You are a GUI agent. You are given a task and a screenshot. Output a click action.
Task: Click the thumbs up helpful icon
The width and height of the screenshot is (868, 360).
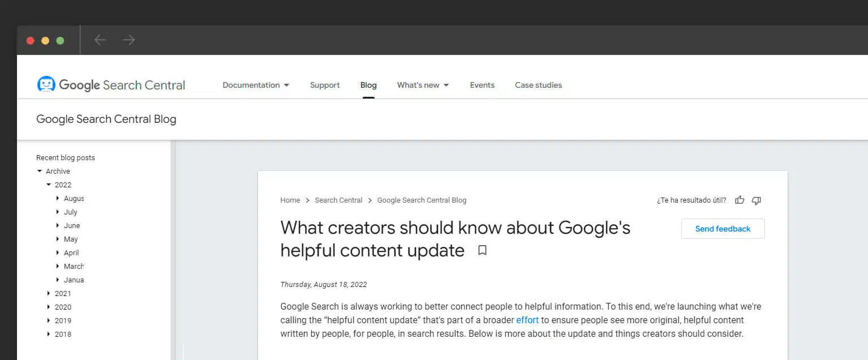point(740,200)
